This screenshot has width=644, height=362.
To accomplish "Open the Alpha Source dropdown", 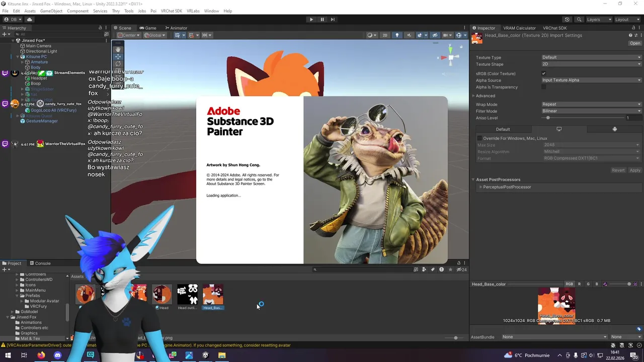I will pos(592,80).
